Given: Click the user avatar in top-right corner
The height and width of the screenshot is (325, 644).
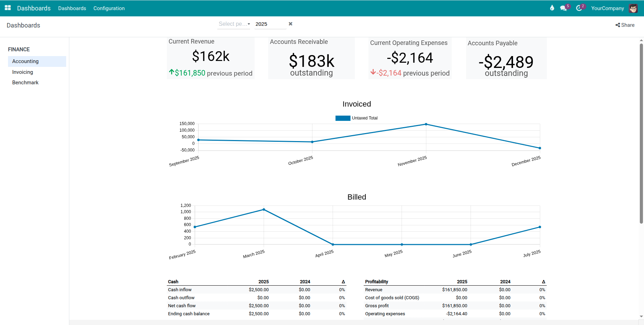Looking at the screenshot, I should 634,8.
